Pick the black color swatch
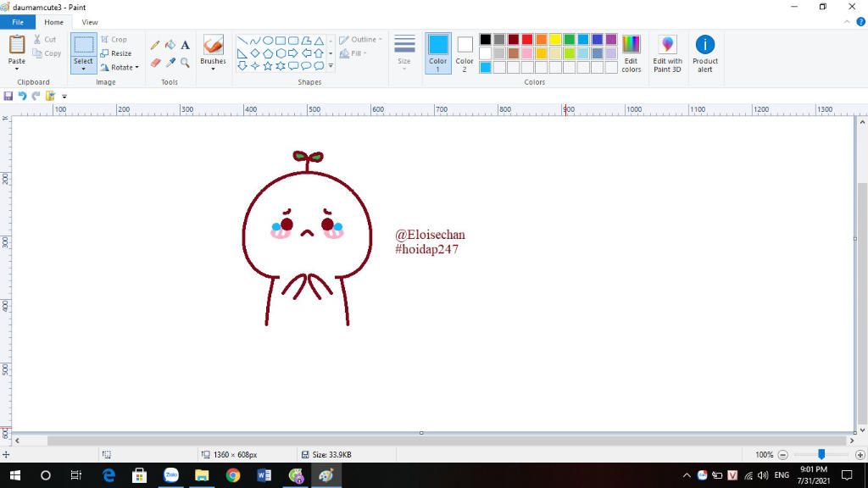The width and height of the screenshot is (868, 488). tap(486, 39)
